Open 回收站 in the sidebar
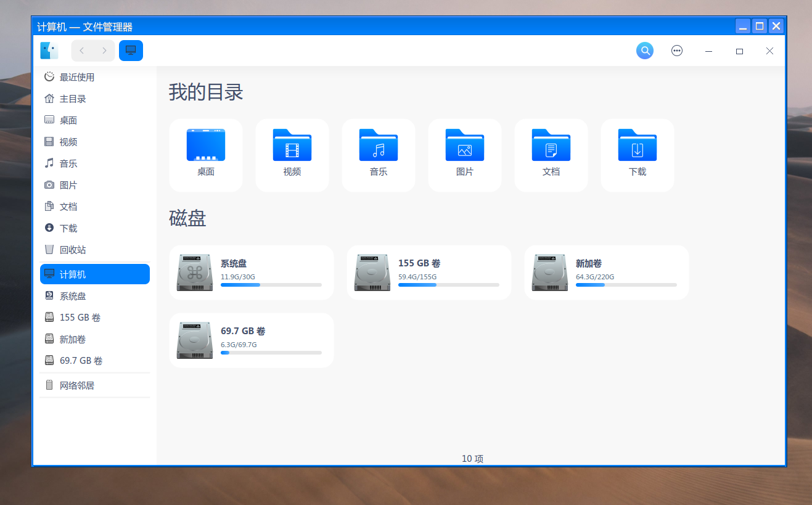Screen dimensions: 812x505 pyautogui.click(x=72, y=250)
